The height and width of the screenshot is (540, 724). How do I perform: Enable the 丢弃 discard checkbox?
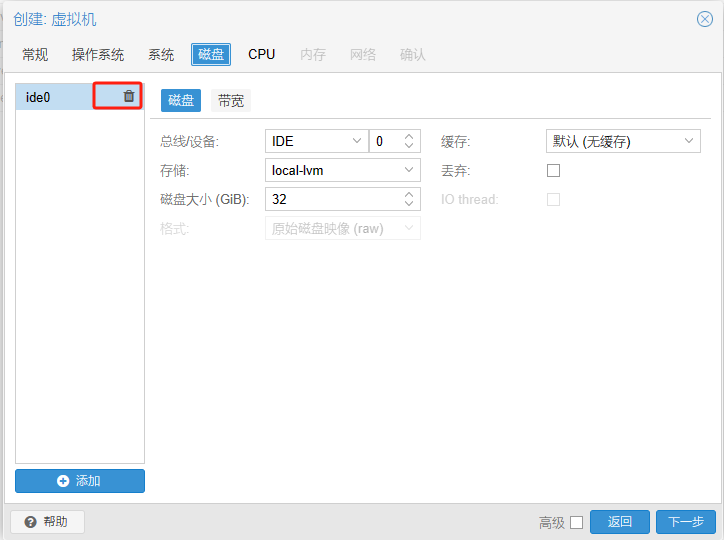tap(553, 170)
